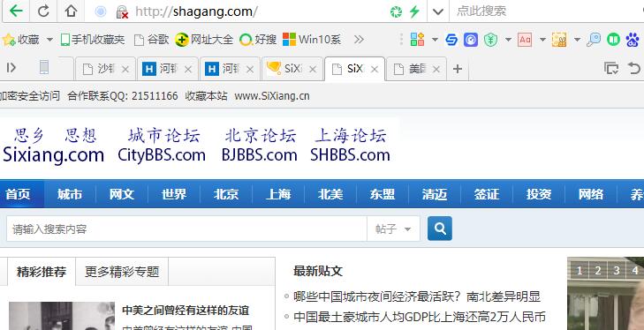Screen dimensions: 644x330
Task: Open the Baidu paw icon
Action: tap(633, 40)
